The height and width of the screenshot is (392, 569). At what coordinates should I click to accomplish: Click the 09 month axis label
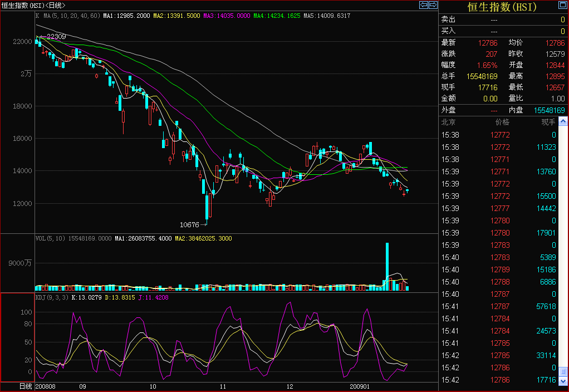point(83,386)
